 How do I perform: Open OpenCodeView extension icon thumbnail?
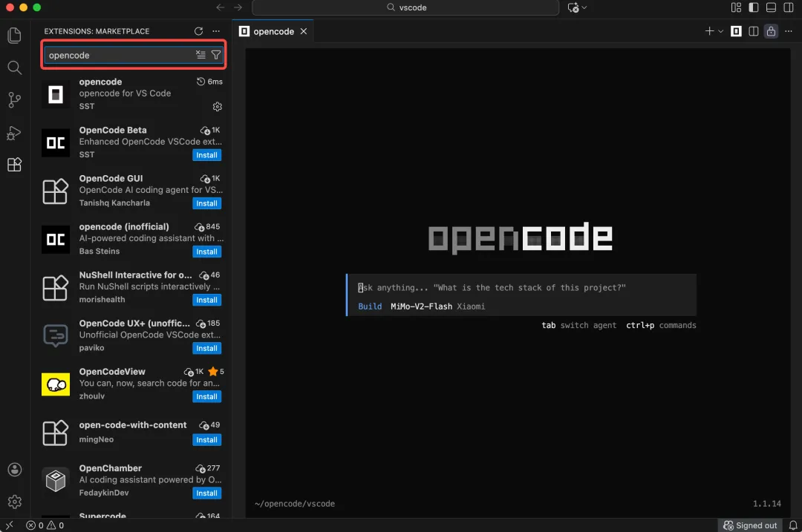(x=55, y=384)
